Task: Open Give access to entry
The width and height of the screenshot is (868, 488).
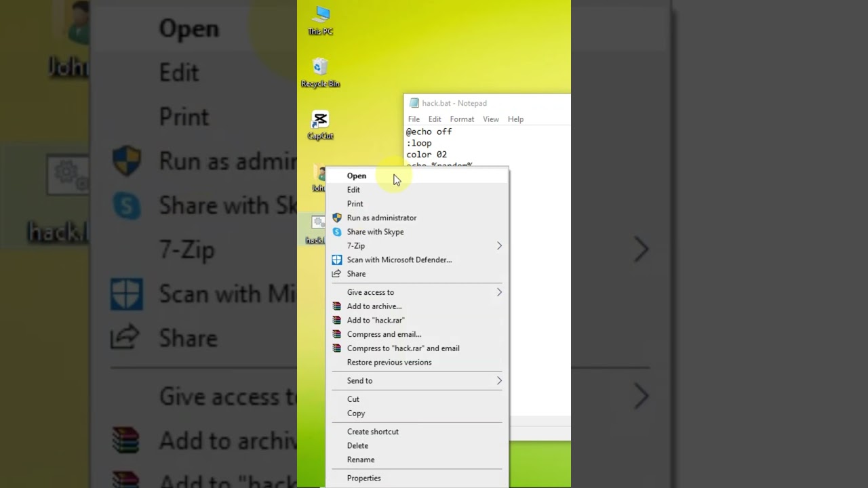Action: pyautogui.click(x=417, y=292)
